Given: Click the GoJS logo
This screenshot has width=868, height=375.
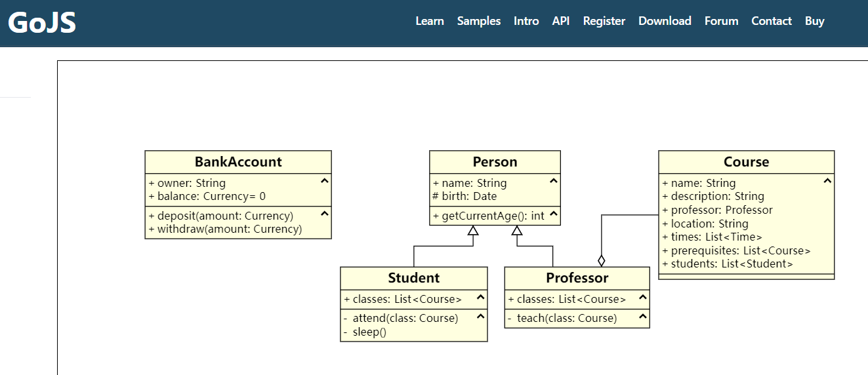Looking at the screenshot, I should (42, 23).
